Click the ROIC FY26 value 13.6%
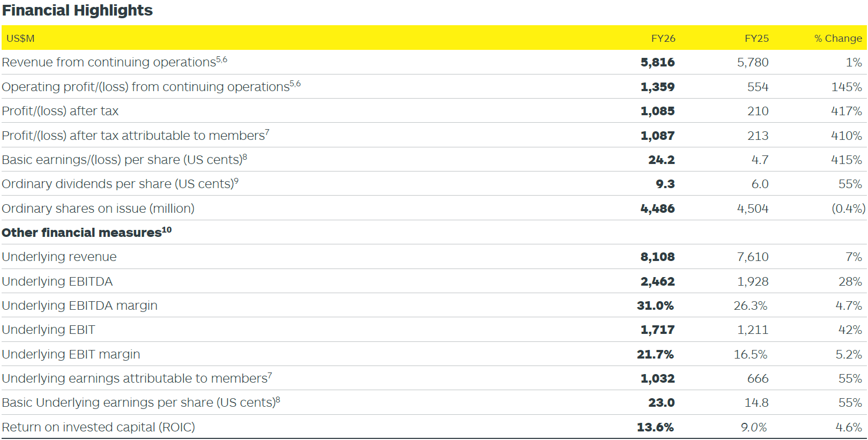Viewport: 868px width, 440px height. [655, 427]
